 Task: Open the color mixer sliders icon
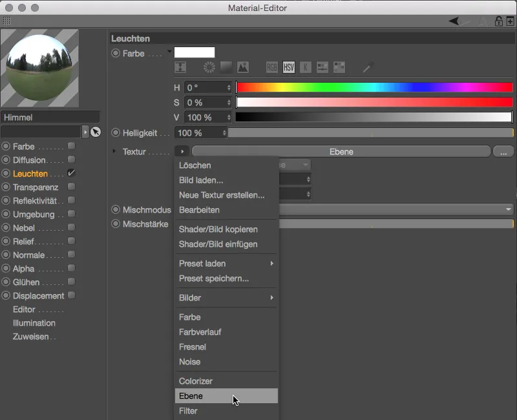[x=322, y=67]
